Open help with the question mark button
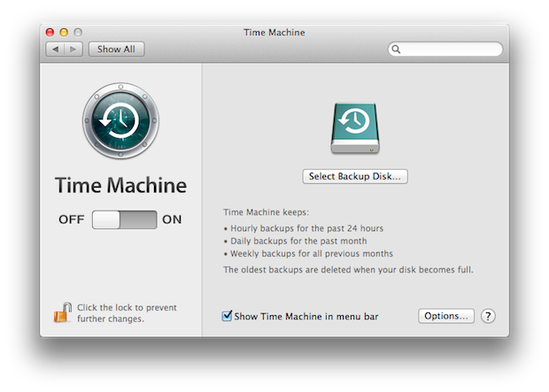 click(488, 316)
